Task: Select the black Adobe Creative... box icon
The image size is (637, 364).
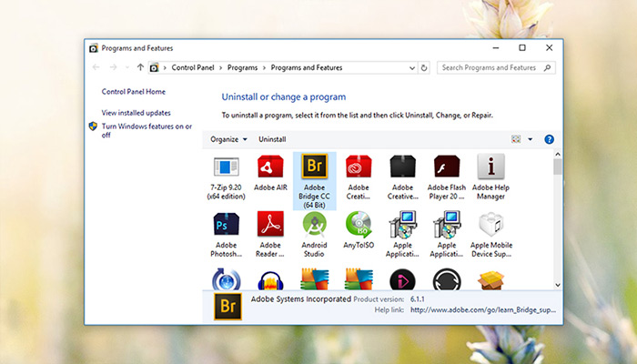Action: tap(402, 167)
